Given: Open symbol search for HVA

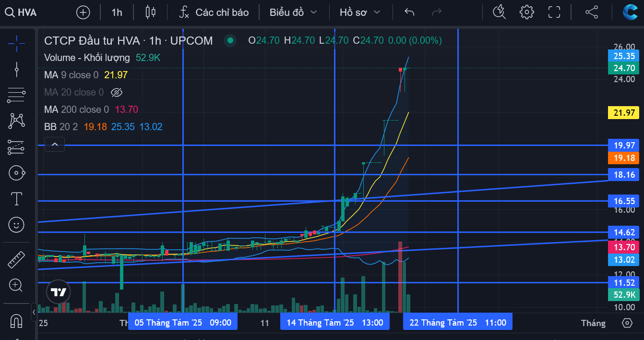Looking at the screenshot, I should tap(21, 12).
